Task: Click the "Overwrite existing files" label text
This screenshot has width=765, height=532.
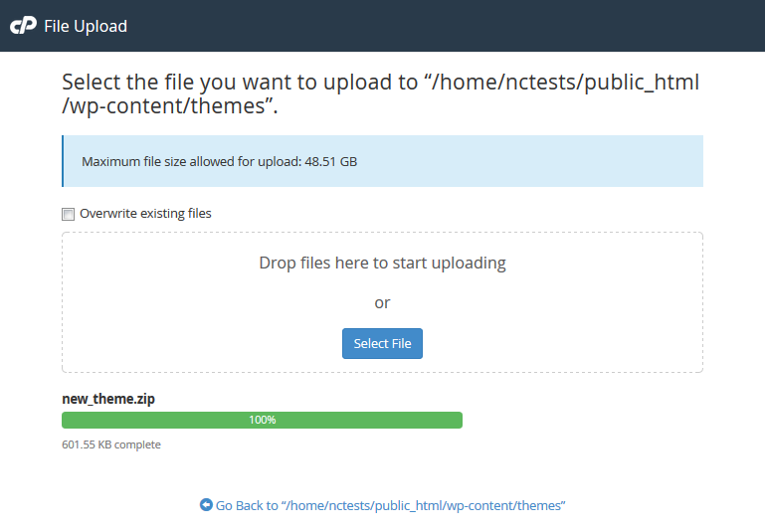Action: pos(145,213)
